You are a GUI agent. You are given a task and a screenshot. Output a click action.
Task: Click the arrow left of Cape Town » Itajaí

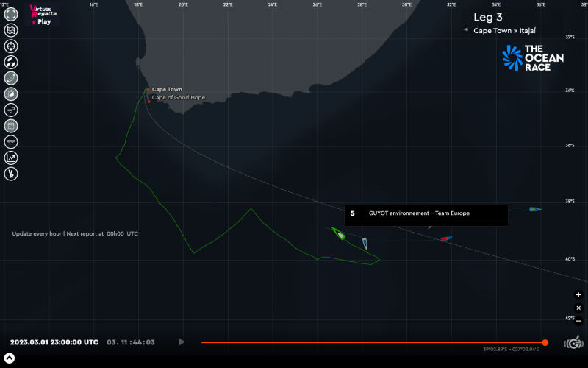[465, 30]
